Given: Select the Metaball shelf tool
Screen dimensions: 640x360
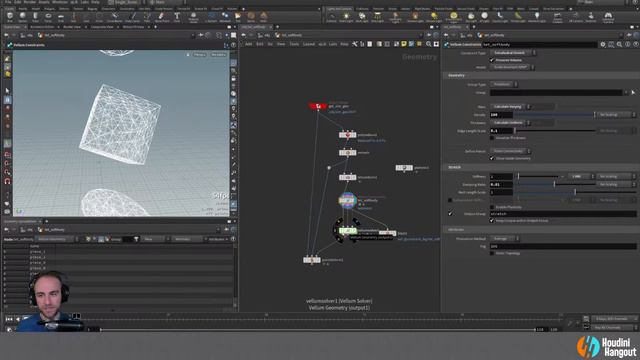Looking at the screenshot, I should click(225, 17).
